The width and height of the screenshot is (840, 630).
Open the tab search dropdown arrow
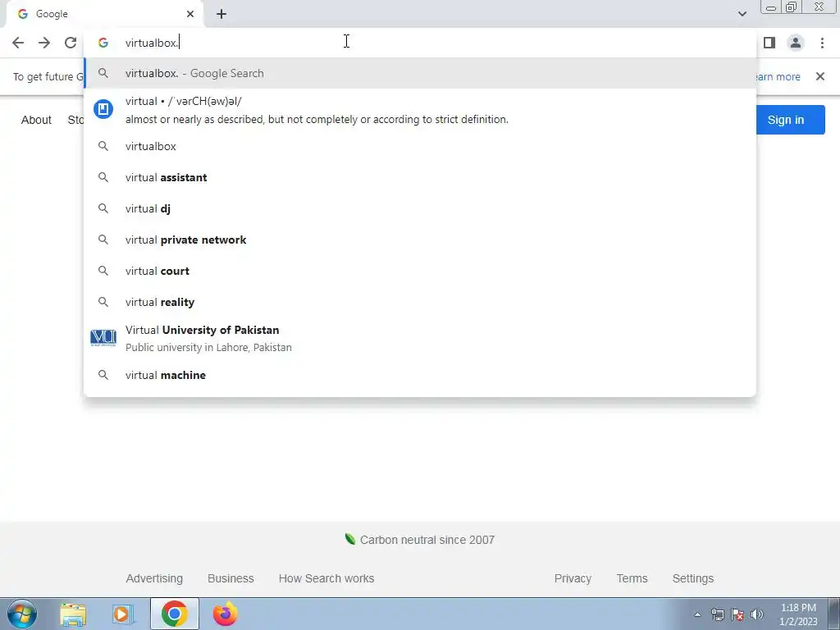tap(742, 14)
